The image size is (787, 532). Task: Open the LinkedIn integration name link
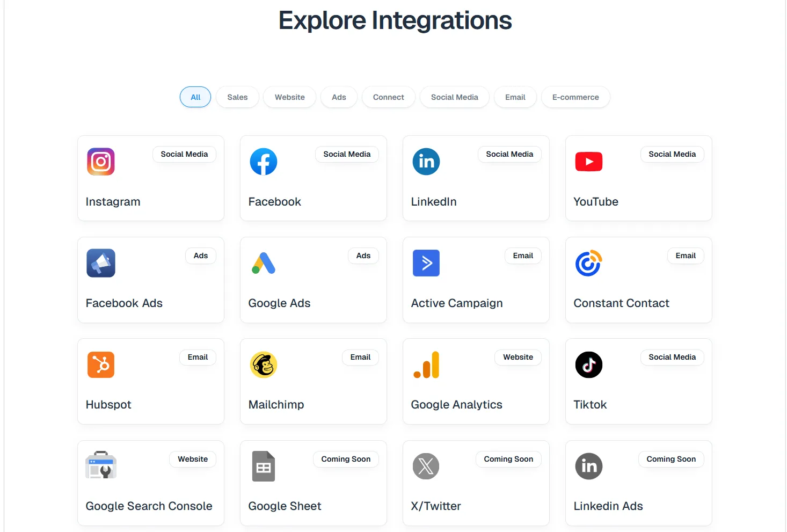pyautogui.click(x=434, y=202)
